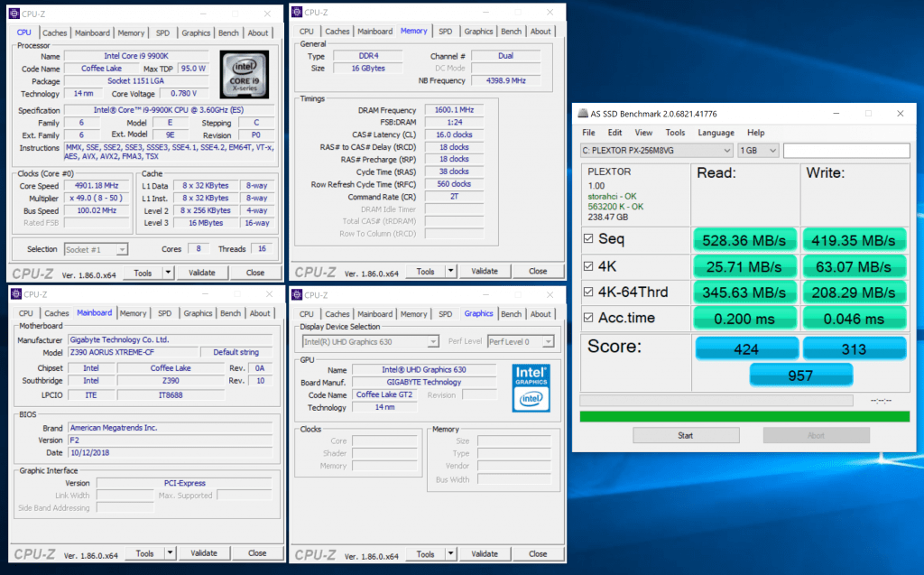The height and width of the screenshot is (575, 924).
Task: Click Close button in Memory CPU-Z window
Action: (x=538, y=272)
